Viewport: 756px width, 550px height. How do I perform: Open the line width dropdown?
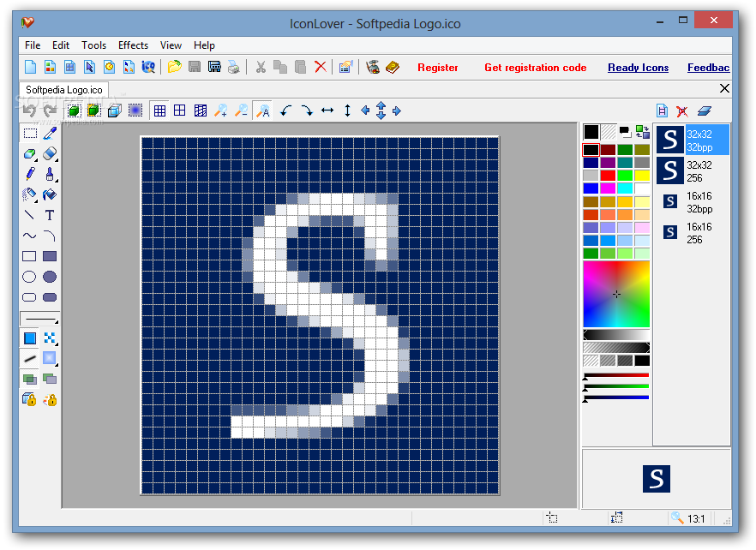(x=40, y=319)
